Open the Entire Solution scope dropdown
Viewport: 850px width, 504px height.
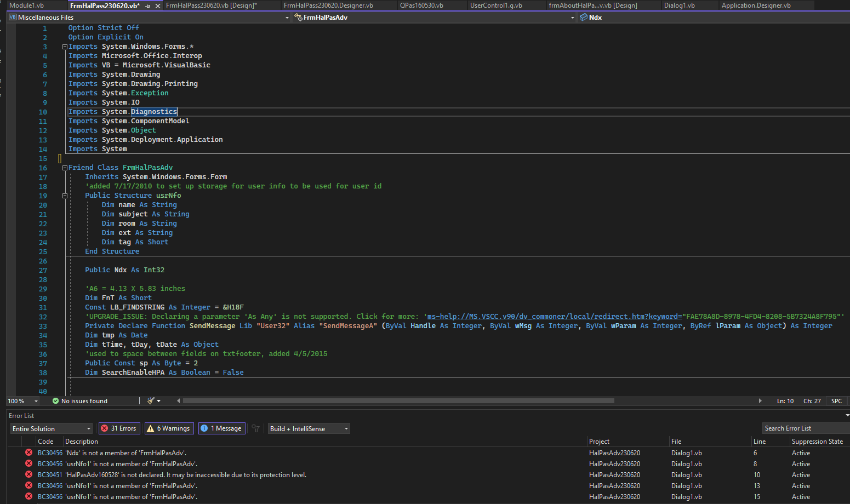pos(52,428)
